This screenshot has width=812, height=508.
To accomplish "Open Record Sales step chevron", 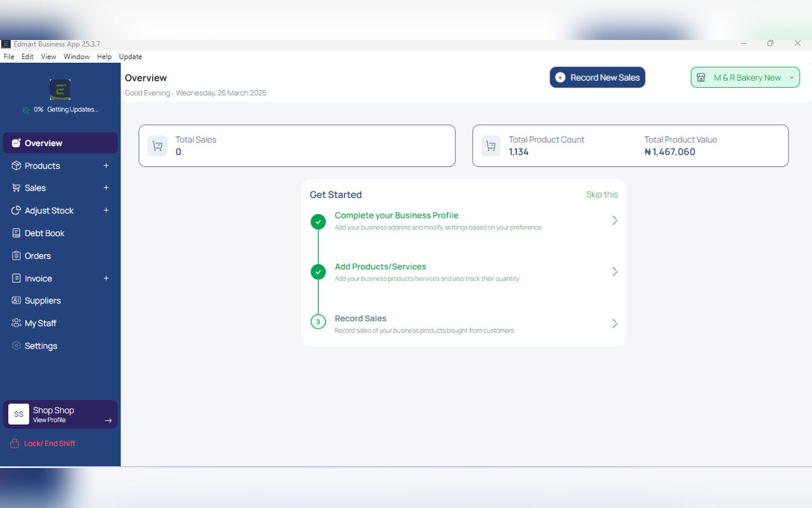I will pos(614,323).
